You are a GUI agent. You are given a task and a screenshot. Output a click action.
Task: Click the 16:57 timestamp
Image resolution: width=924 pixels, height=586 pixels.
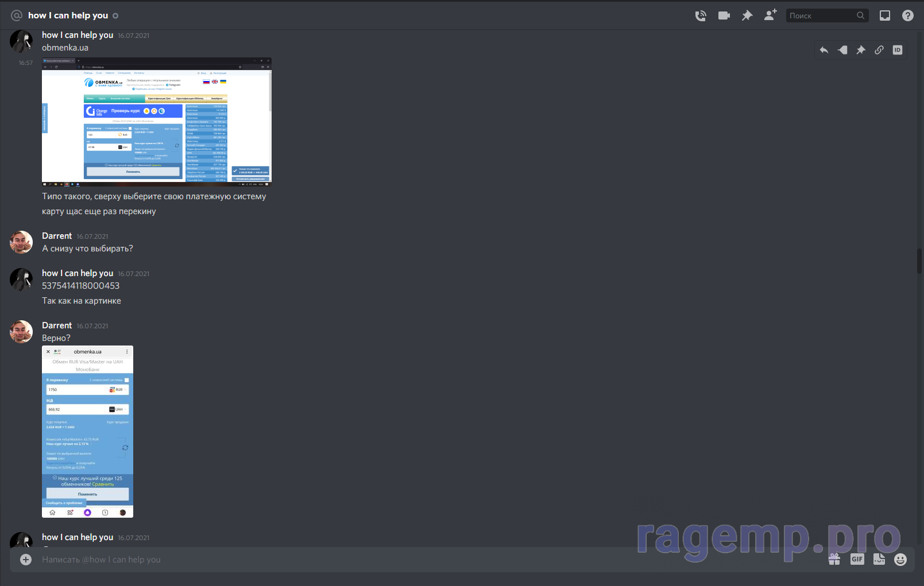click(25, 63)
